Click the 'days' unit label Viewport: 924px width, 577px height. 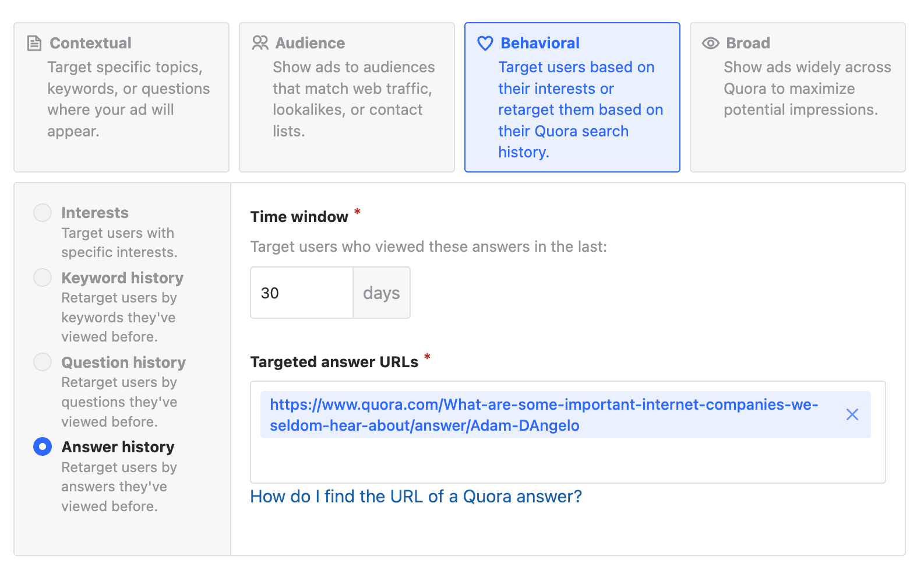click(x=381, y=293)
